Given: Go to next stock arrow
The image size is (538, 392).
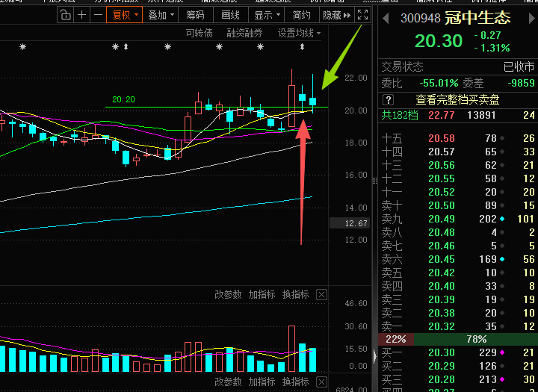Looking at the screenshot, I should 531,18.
